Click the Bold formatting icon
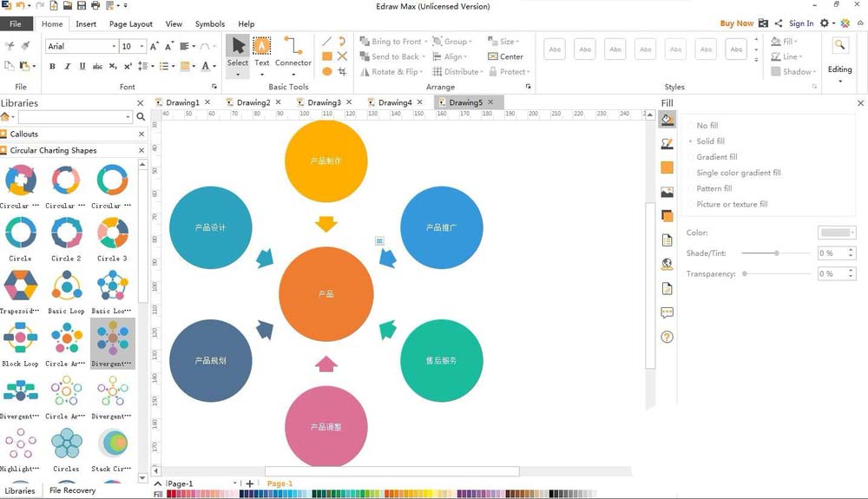The width and height of the screenshot is (868, 499). [x=52, y=66]
